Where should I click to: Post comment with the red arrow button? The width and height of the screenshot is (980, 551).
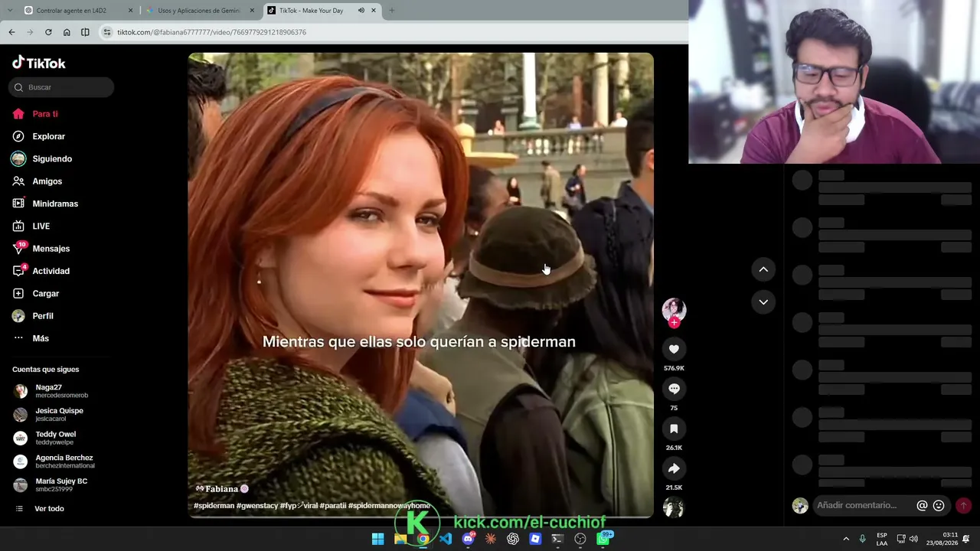tap(963, 505)
